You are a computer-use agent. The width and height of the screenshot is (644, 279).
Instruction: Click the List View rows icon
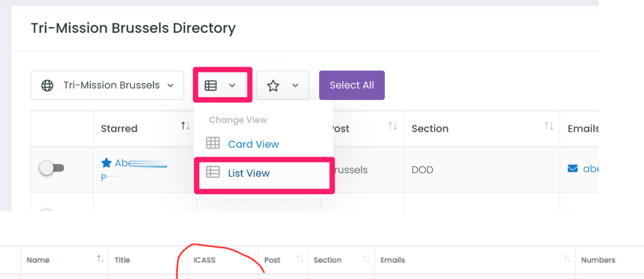tap(213, 172)
